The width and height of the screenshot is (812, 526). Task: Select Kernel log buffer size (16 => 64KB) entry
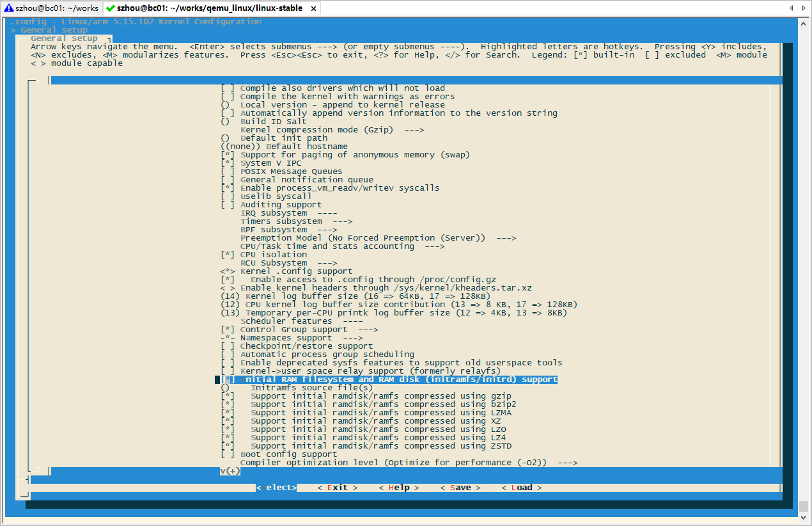pos(355,296)
